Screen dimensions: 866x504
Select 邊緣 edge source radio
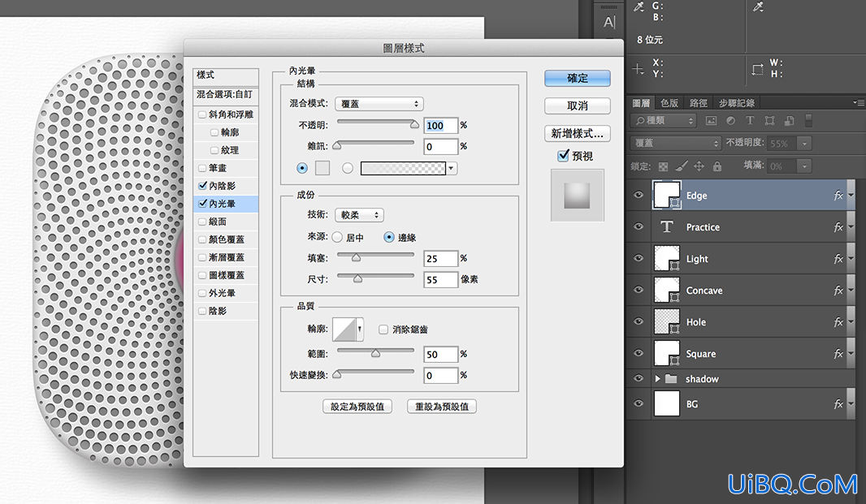tap(389, 237)
